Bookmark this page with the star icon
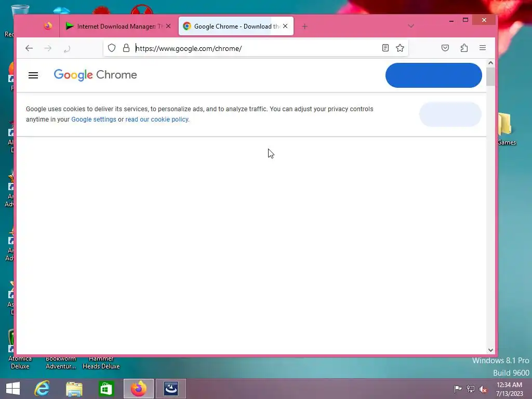Screen dimensions: 532x399 coord(400,48)
